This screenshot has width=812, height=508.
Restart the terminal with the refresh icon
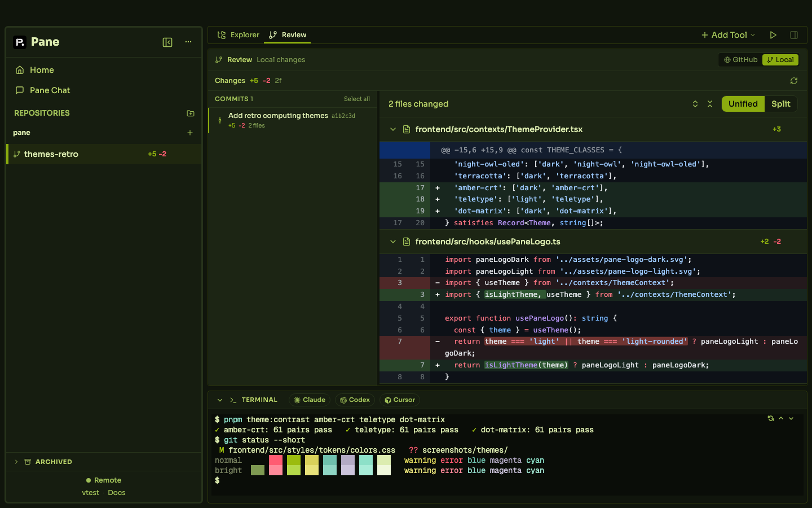771,418
